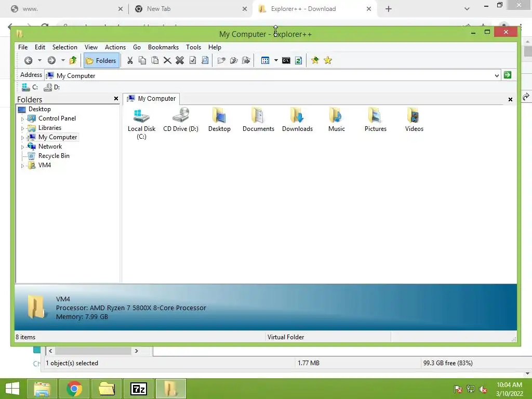Viewport: 532px width, 399px height.
Task: Select Control Panel in folder tree
Action: (x=57, y=118)
